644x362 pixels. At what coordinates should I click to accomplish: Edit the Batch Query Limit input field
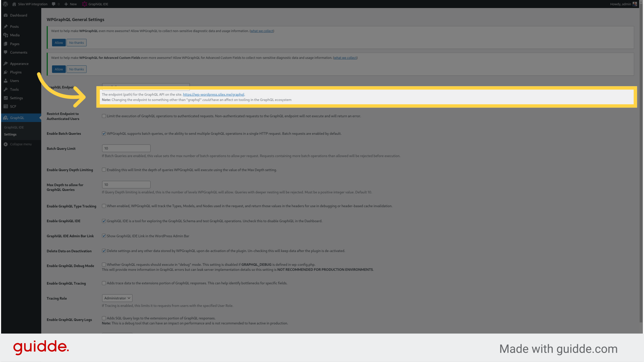click(x=126, y=148)
